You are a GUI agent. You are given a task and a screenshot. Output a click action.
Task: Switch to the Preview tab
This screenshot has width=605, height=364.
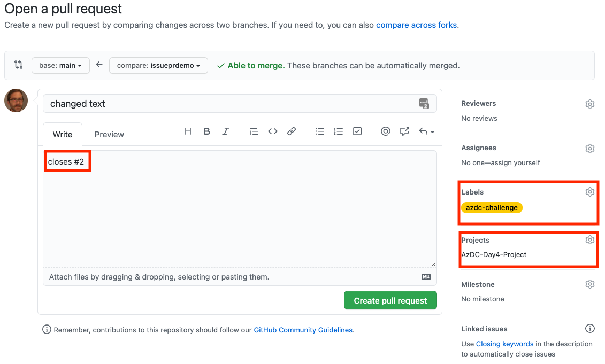point(109,134)
